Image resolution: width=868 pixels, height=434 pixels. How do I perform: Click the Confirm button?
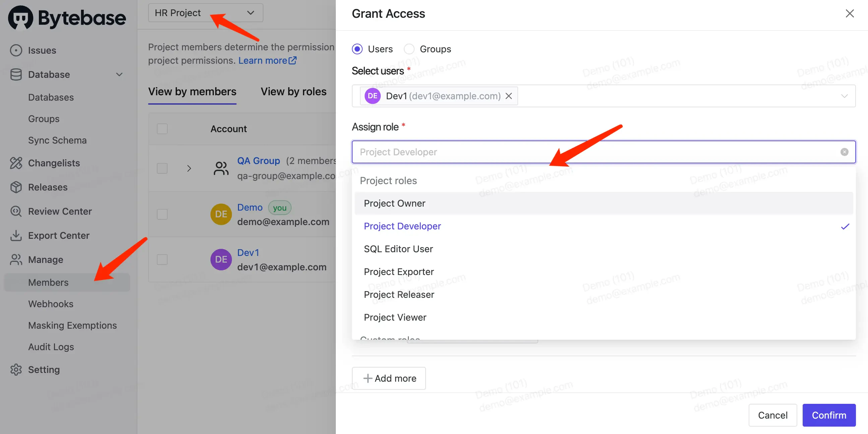(x=829, y=415)
